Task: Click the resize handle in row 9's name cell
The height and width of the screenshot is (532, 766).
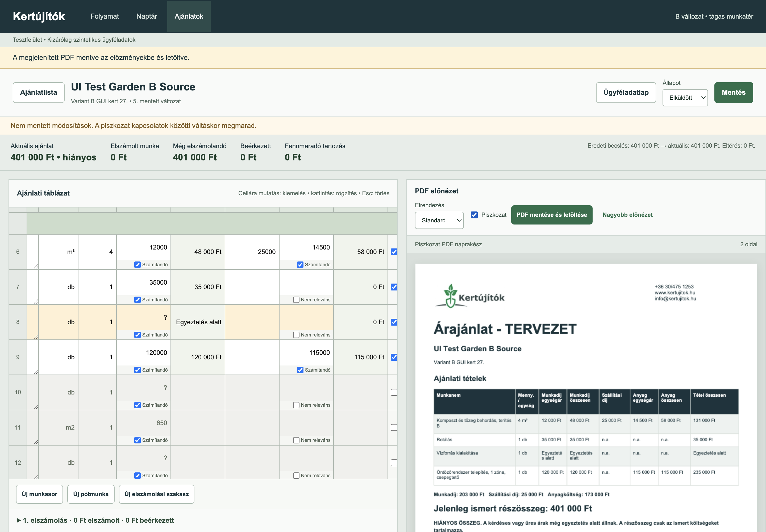Action: point(36,372)
